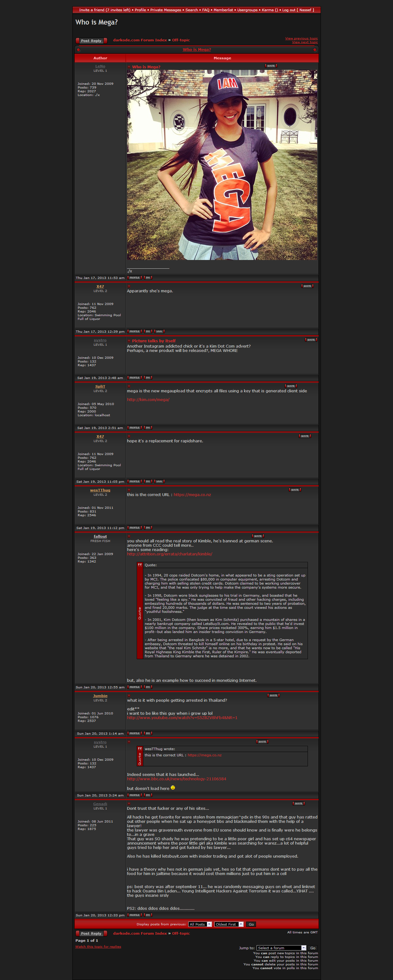Click the WWW icon under X47's 12:39 pm post
Viewport: 393px width, 980px height.
click(x=159, y=331)
